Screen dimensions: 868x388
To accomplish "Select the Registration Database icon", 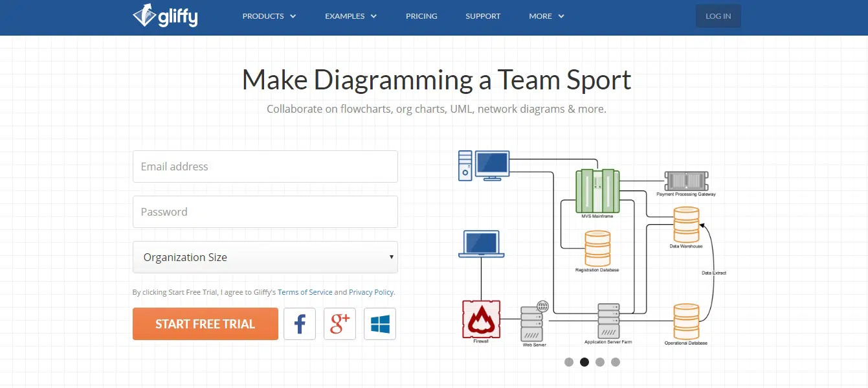I will (x=597, y=248).
